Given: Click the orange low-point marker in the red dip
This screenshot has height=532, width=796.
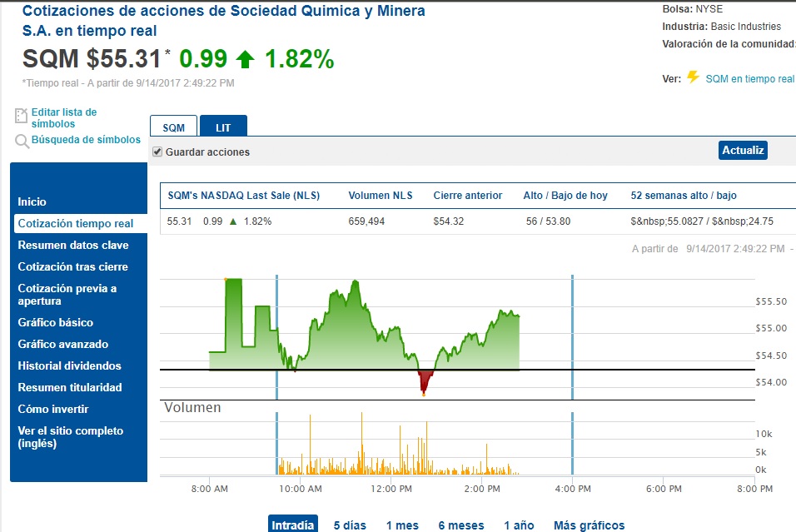Looking at the screenshot, I should (x=423, y=394).
